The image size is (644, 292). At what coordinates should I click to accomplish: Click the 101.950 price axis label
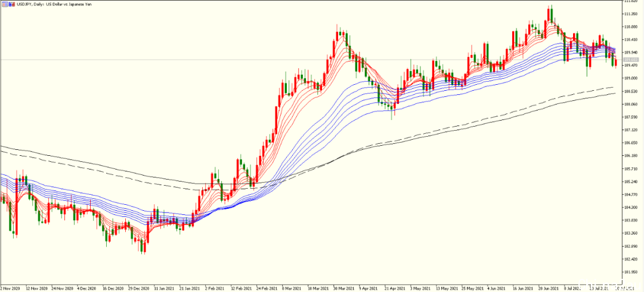[631, 272]
